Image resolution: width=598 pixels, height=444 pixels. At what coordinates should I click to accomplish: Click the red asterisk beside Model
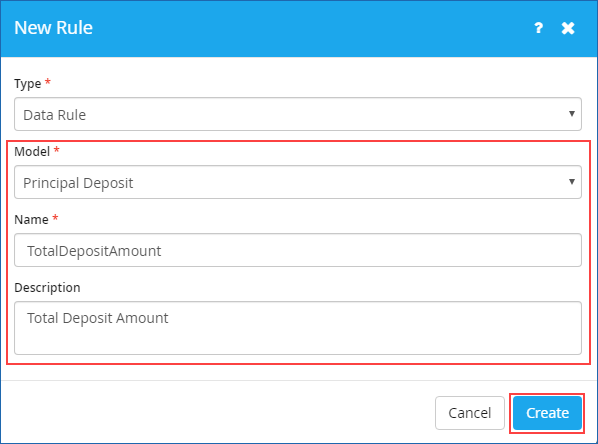click(56, 149)
